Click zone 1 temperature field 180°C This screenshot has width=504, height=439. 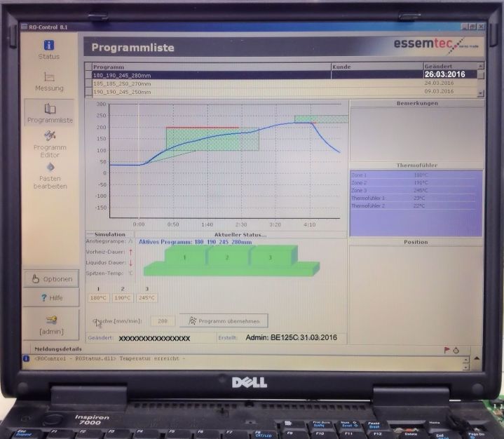click(98, 297)
